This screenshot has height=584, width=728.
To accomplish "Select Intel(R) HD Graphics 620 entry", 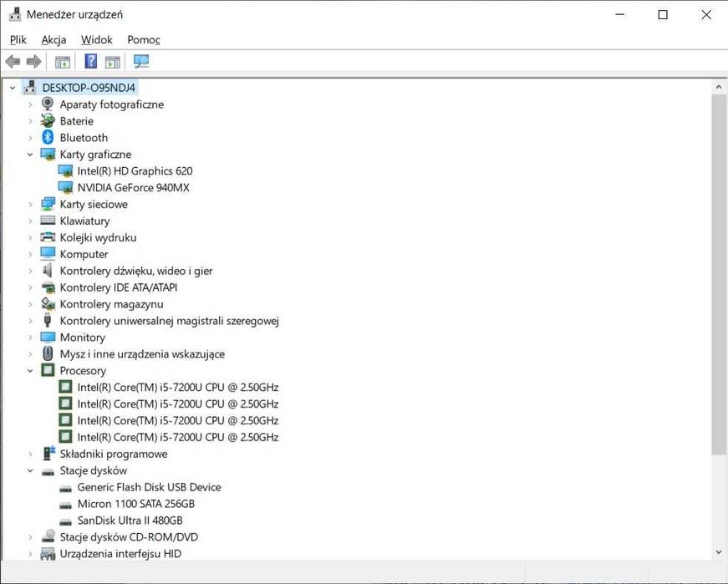I will [x=135, y=170].
